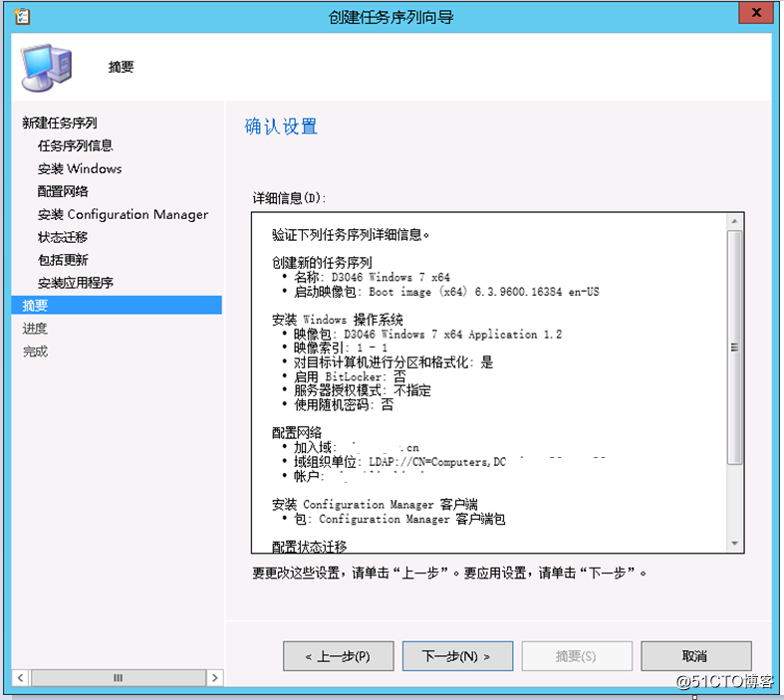Click the 使用随机密码: 否 line
This screenshot has width=784, height=700.
(x=344, y=404)
